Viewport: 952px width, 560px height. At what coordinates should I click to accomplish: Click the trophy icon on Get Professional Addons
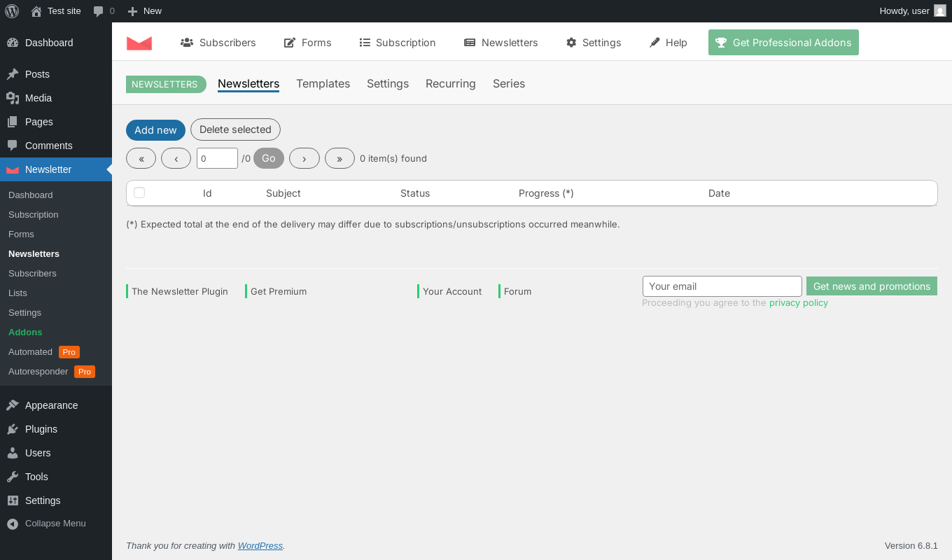pyautogui.click(x=721, y=43)
